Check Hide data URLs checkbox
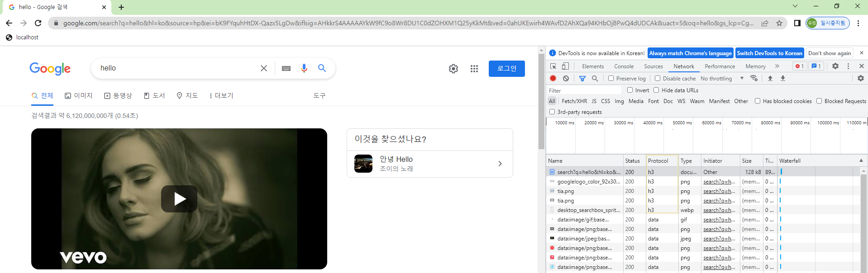The image size is (868, 273). [656, 90]
